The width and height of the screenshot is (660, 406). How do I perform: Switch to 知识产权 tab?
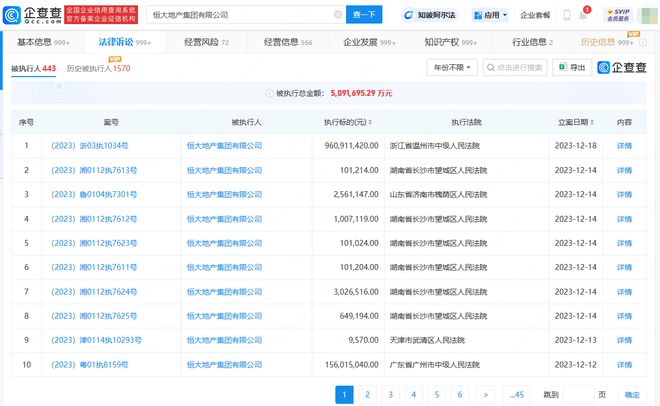click(x=450, y=42)
